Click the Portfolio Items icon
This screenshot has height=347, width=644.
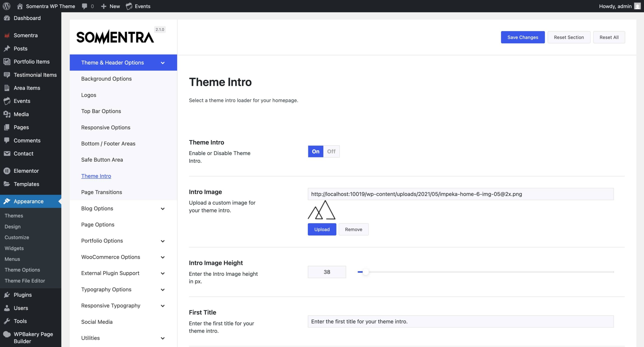tap(7, 61)
